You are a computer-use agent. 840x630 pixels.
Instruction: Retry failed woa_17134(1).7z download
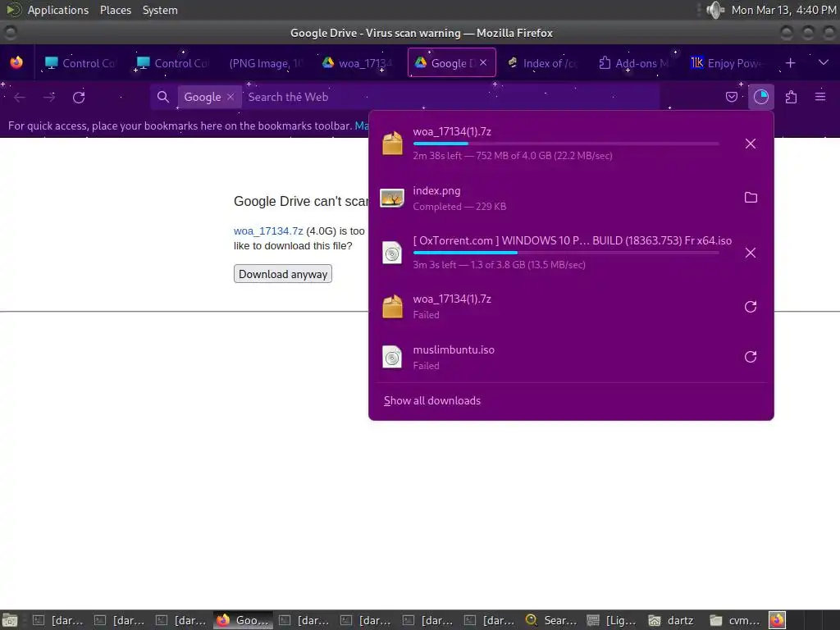[751, 307]
